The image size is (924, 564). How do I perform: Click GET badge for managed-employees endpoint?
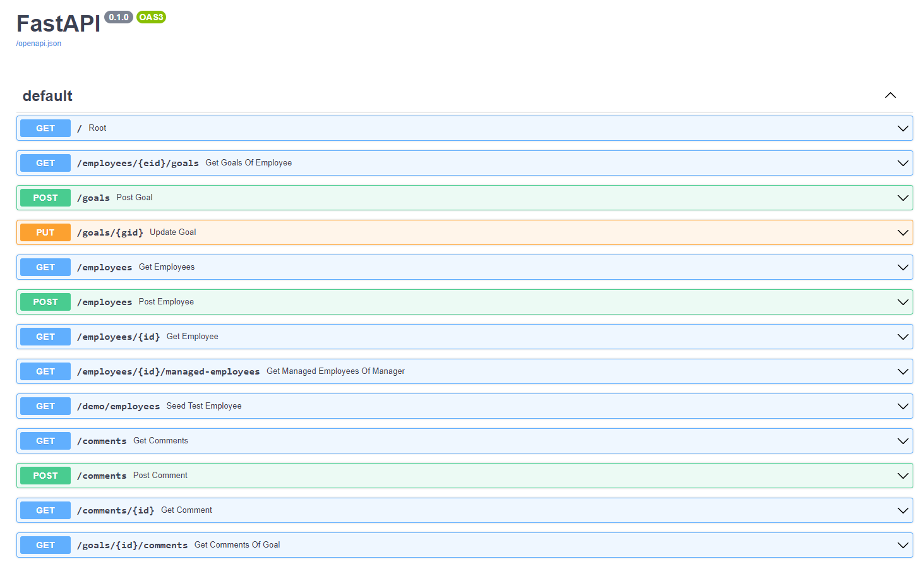click(45, 371)
